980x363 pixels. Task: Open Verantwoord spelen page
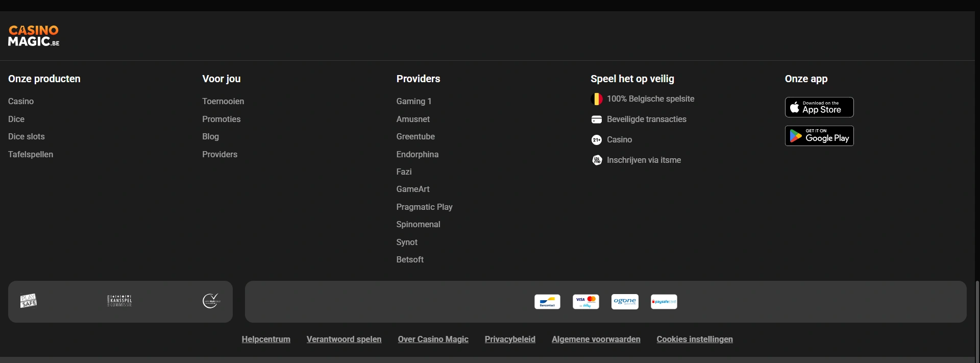[x=344, y=339]
